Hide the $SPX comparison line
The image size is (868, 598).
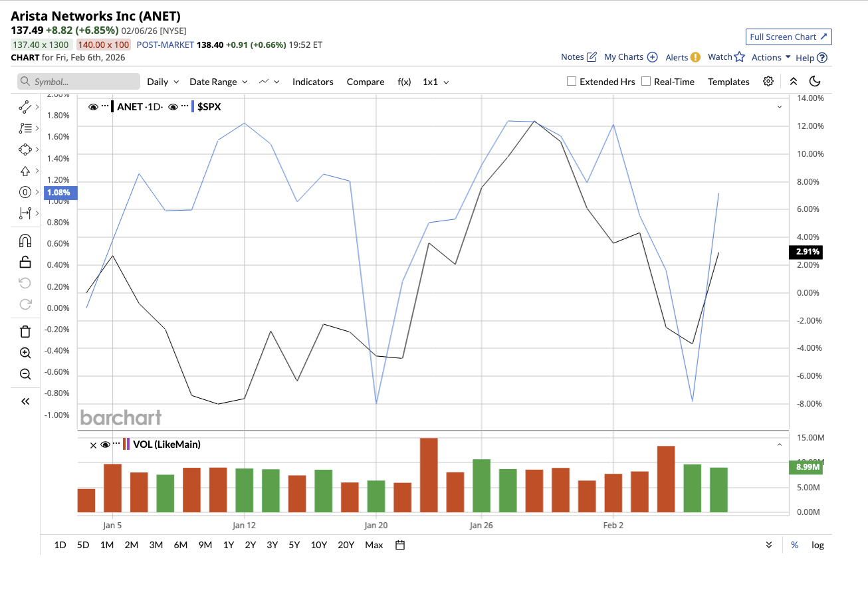pyautogui.click(x=173, y=106)
